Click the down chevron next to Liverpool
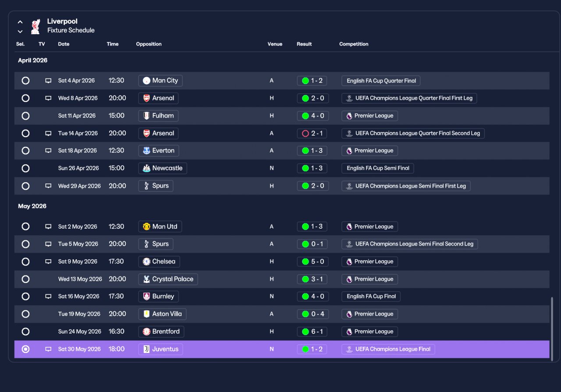 (x=20, y=31)
